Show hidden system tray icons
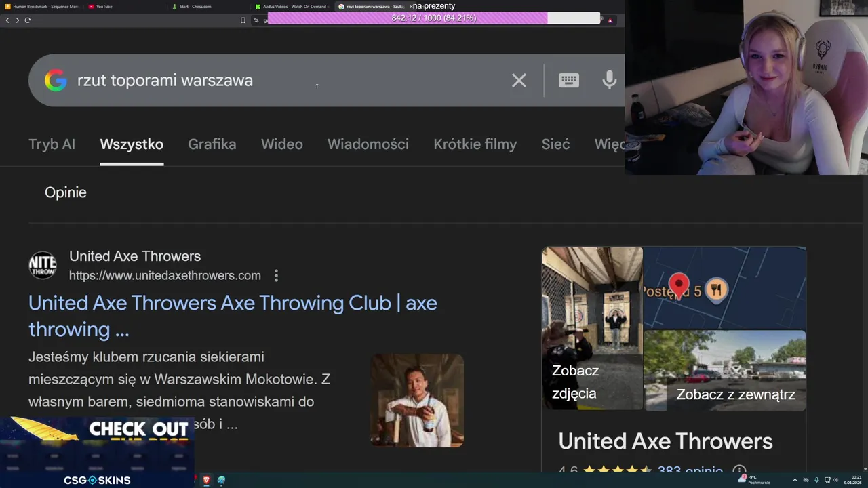868x488 pixels. 795,480
